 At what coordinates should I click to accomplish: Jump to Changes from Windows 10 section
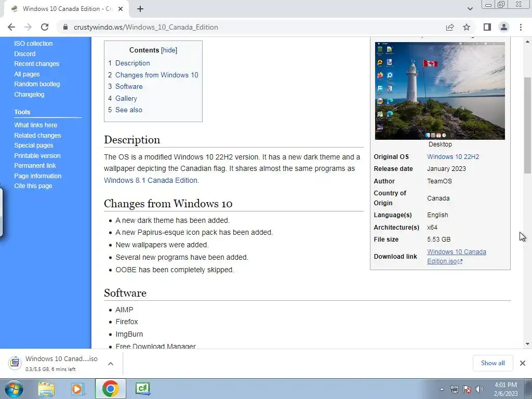click(x=157, y=75)
